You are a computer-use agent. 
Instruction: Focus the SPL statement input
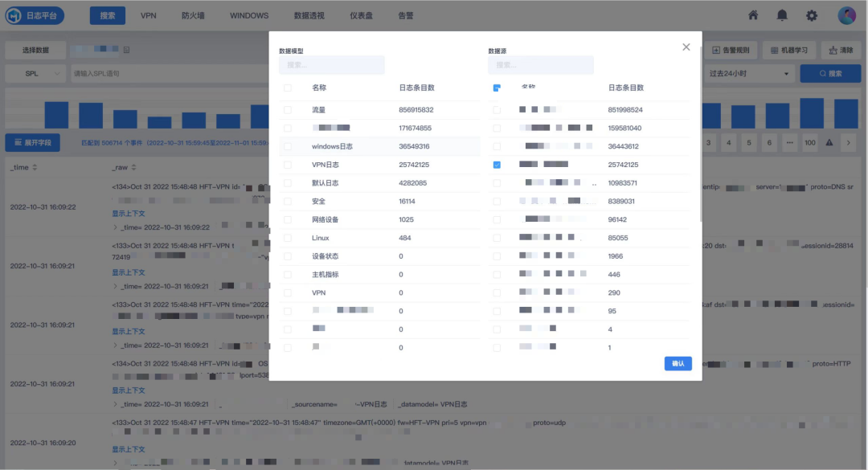pyautogui.click(x=170, y=74)
